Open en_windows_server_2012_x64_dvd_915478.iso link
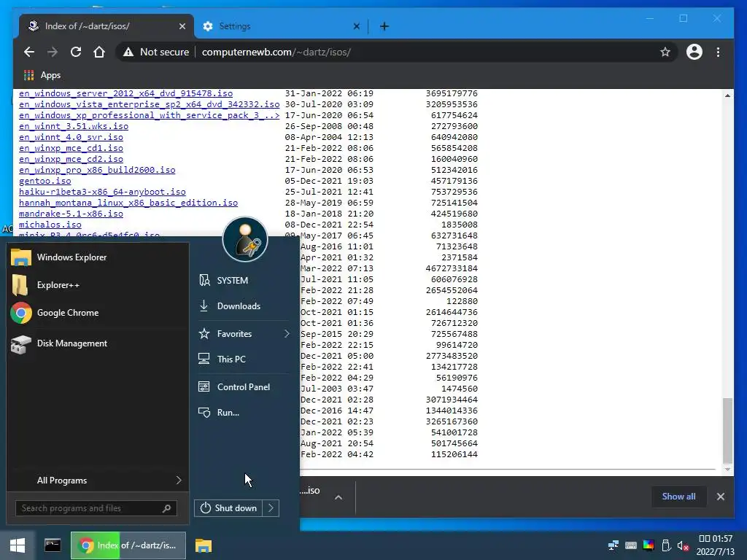 click(125, 93)
